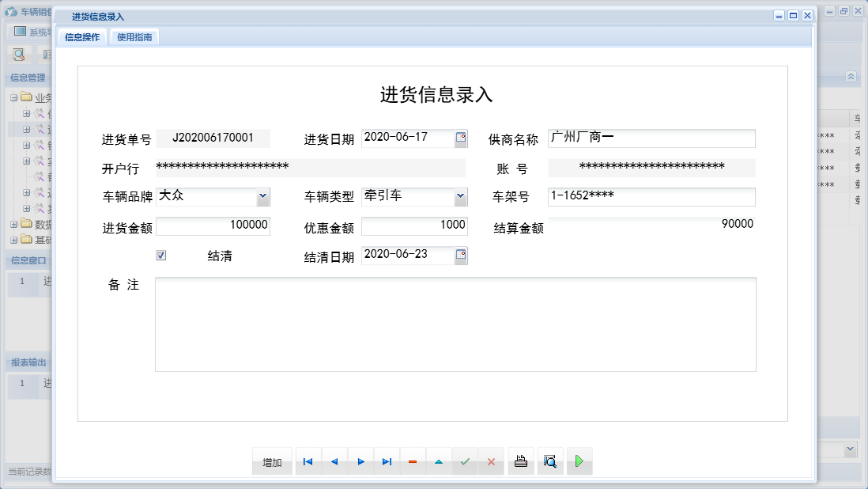This screenshot has width=868, height=489.
Task: Jump to the first record
Action: 308,461
